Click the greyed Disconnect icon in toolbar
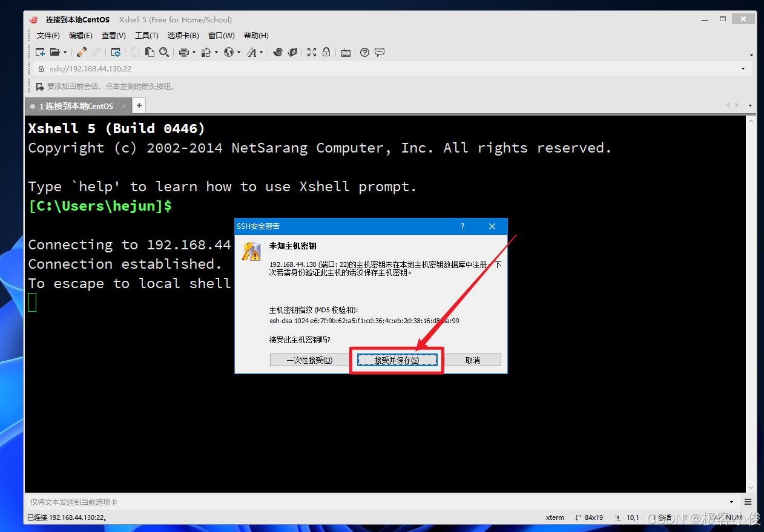Screen dimensions: 764x532 coord(96,53)
